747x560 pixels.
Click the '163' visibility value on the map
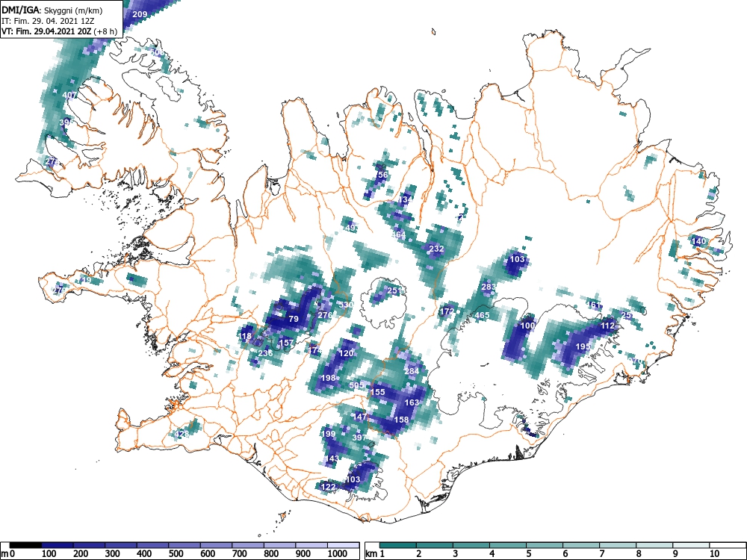pos(412,402)
